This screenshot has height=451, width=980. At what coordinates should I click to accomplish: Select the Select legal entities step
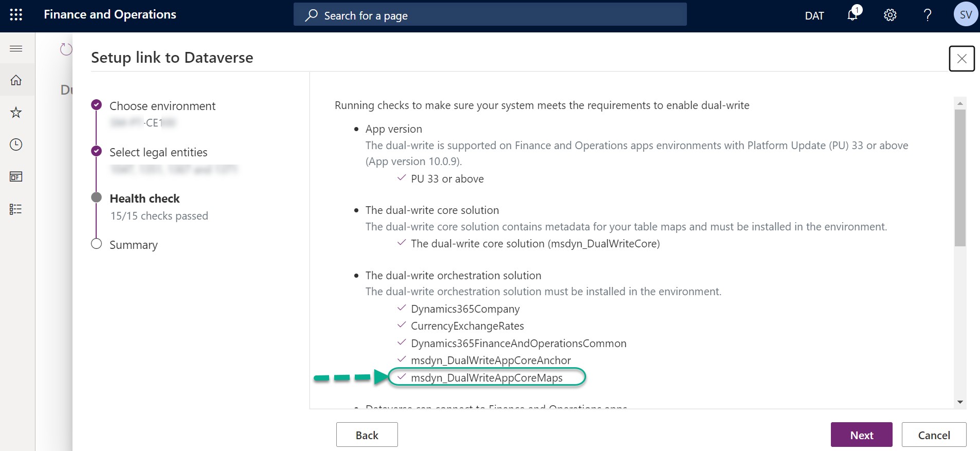158,152
